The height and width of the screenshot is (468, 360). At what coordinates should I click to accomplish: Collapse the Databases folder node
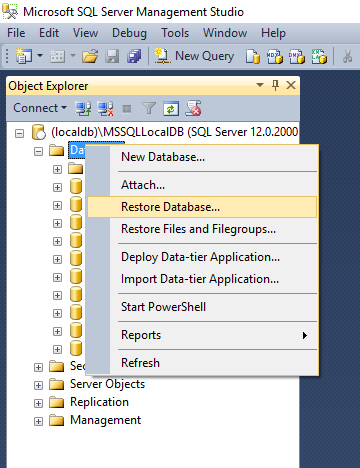point(39,152)
